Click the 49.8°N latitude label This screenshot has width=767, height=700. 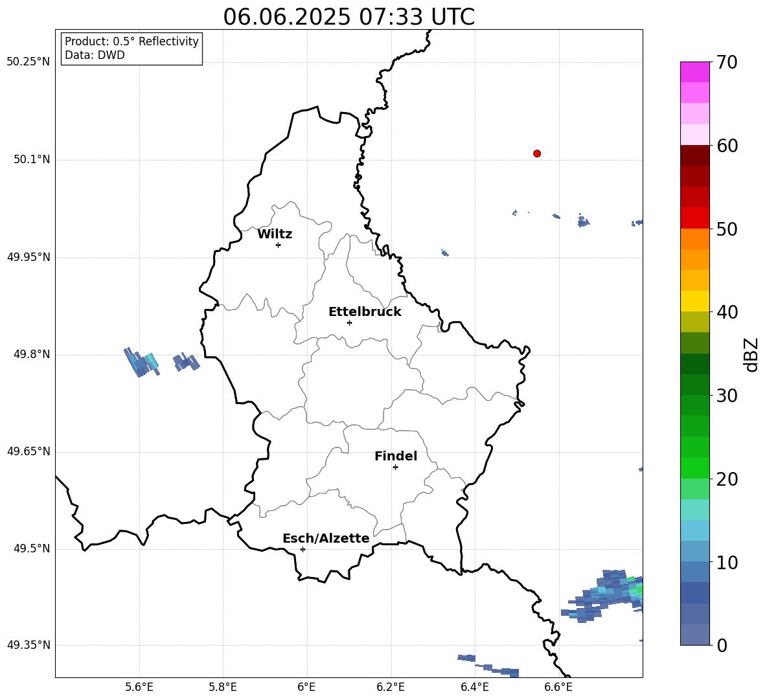[x=32, y=354]
